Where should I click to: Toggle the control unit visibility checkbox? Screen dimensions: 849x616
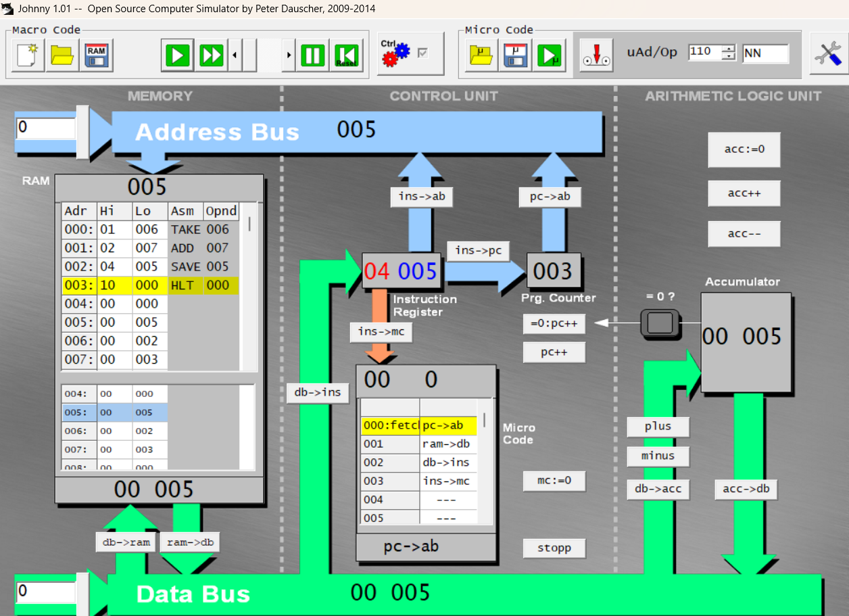[x=423, y=53]
